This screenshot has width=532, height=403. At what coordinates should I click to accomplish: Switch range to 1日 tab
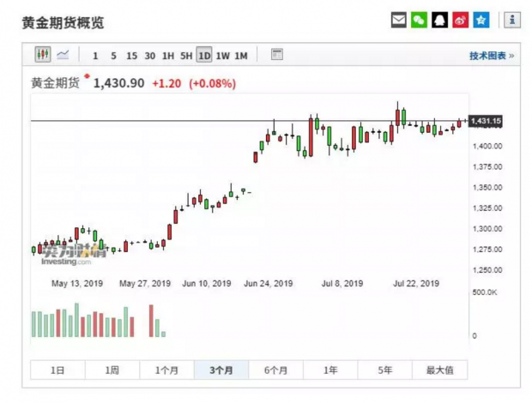[57, 370]
